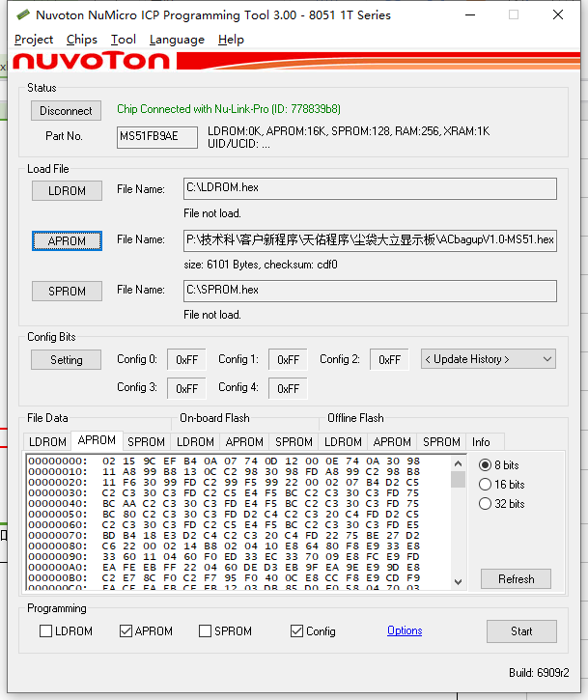Click hex data row 000000A0
The image size is (588, 700).
224,568
